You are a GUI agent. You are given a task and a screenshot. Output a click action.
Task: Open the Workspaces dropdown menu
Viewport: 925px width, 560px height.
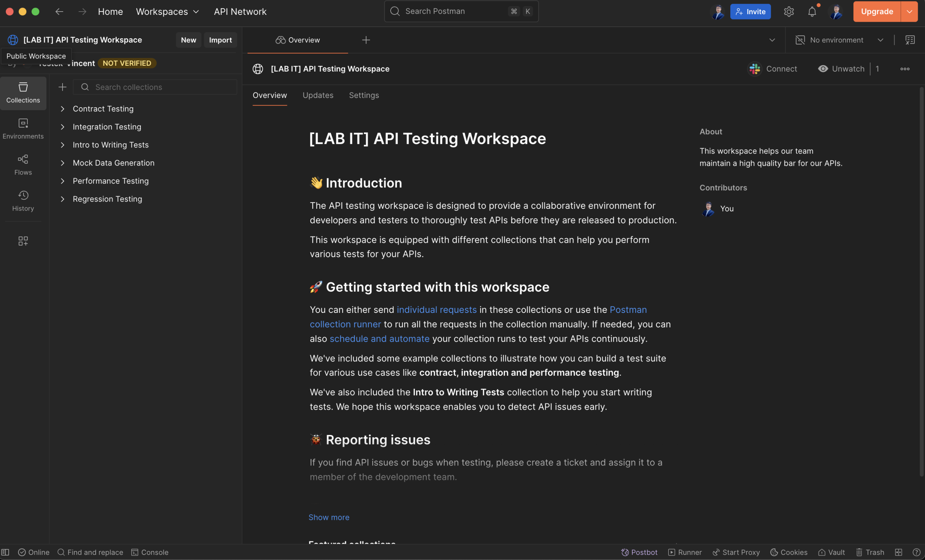click(167, 12)
